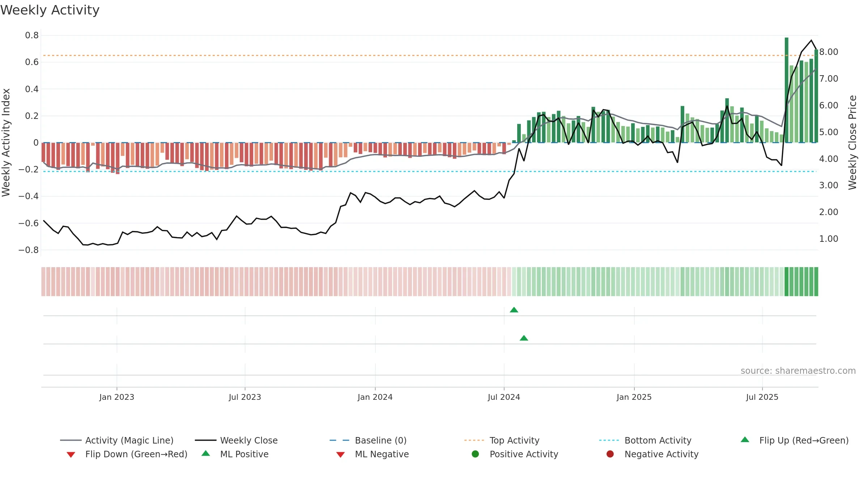Click the Jan 2025 x-axis label
This screenshot has width=868, height=488.
click(x=634, y=397)
